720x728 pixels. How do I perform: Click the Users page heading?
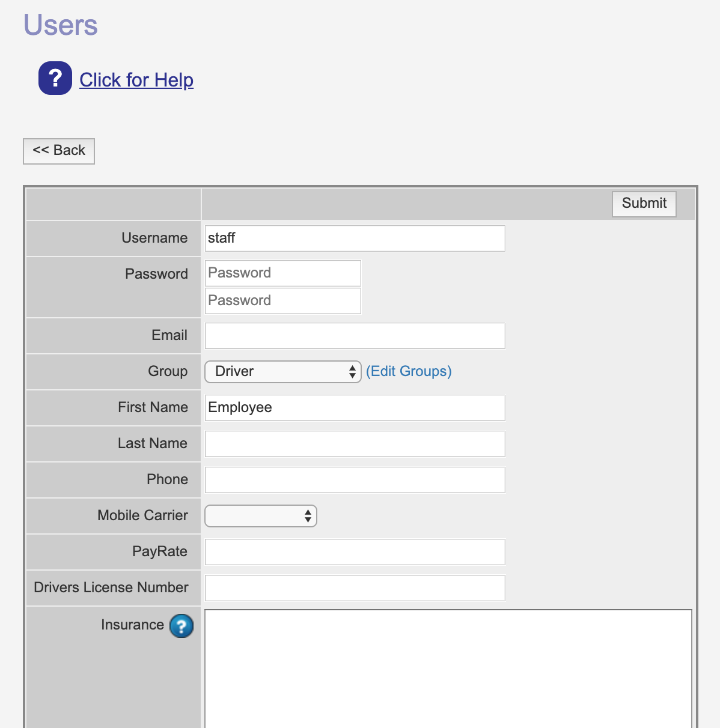61,25
